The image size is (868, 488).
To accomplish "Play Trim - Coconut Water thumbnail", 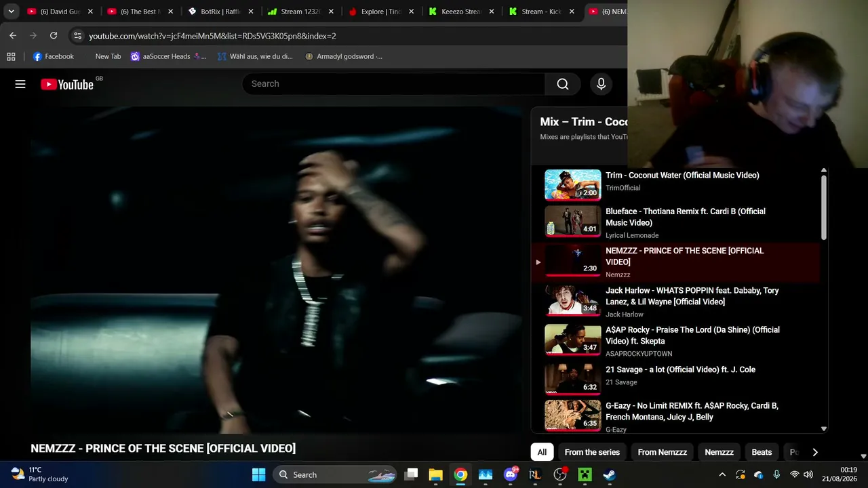I will pos(572,185).
